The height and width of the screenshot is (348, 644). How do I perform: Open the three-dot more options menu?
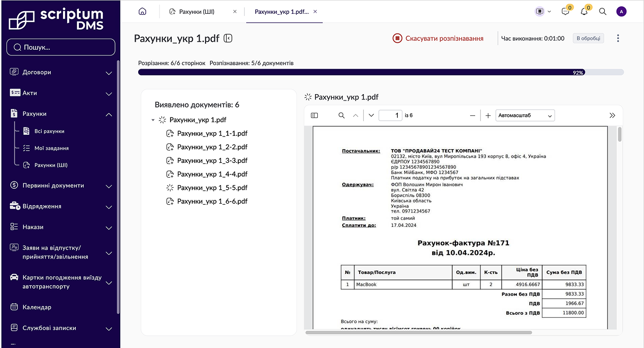coord(618,39)
